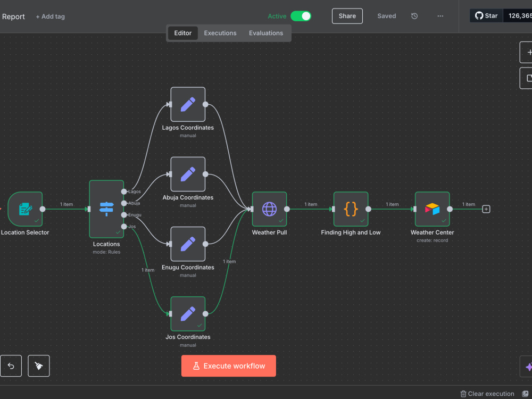Click the Abuja Coordinates output connector
Image resolution: width=532 pixels, height=399 pixels.
point(205,174)
